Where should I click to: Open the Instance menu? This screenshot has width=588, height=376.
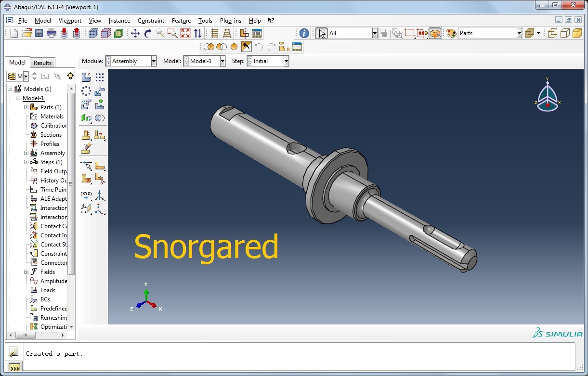tap(119, 21)
